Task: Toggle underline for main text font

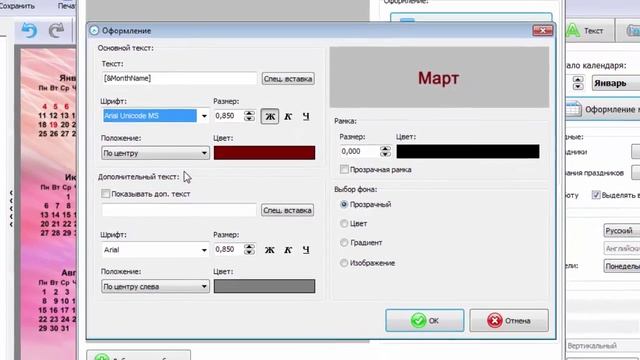Action: click(x=306, y=116)
